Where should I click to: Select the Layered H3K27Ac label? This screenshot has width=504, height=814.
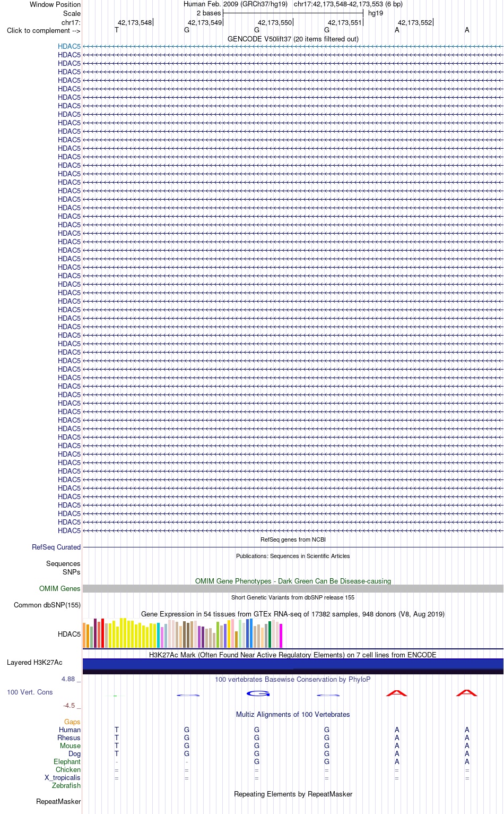34,662
